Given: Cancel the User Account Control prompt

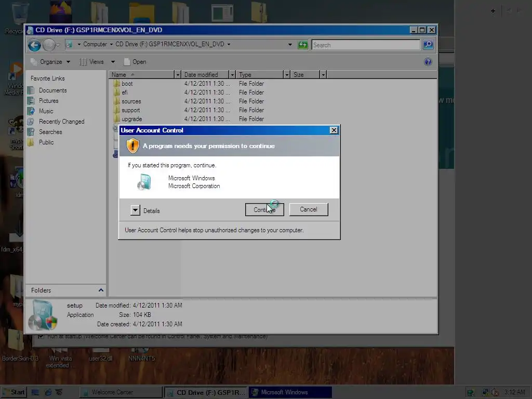Looking at the screenshot, I should (x=309, y=209).
